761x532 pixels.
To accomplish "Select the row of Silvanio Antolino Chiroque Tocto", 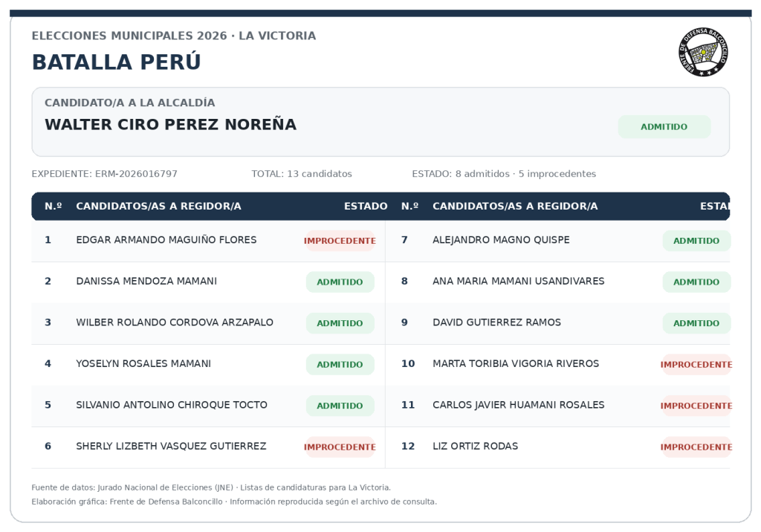I will pyautogui.click(x=208, y=406).
